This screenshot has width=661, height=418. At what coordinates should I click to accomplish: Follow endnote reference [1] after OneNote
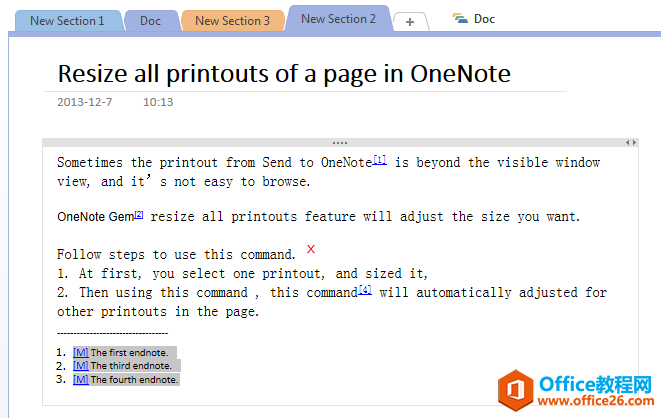pyautogui.click(x=379, y=160)
